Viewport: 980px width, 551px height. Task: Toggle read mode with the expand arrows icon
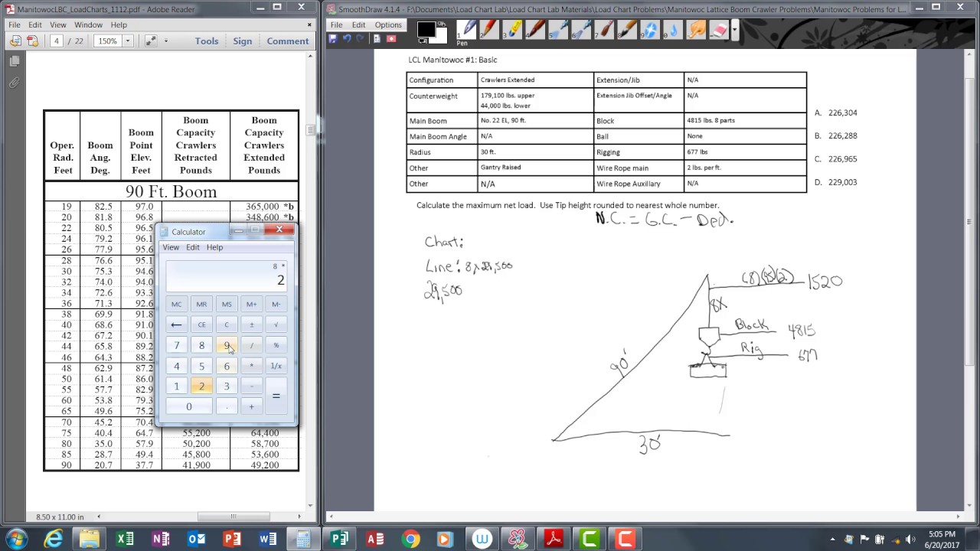tap(150, 41)
